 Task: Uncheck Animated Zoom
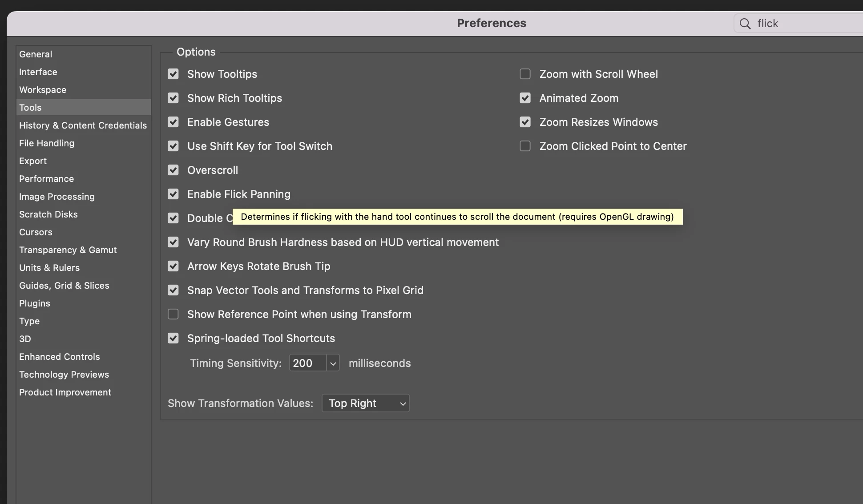click(x=525, y=98)
